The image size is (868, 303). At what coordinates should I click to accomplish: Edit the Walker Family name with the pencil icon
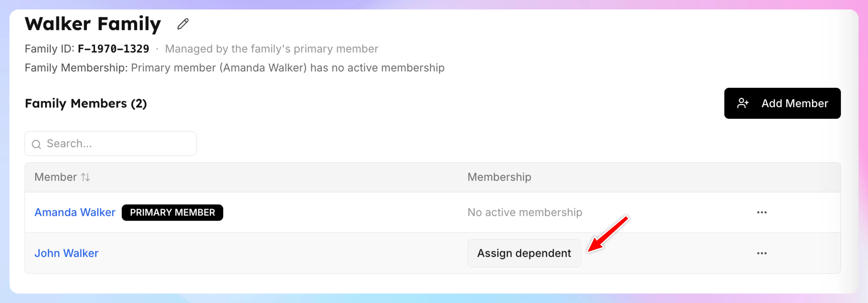[183, 24]
